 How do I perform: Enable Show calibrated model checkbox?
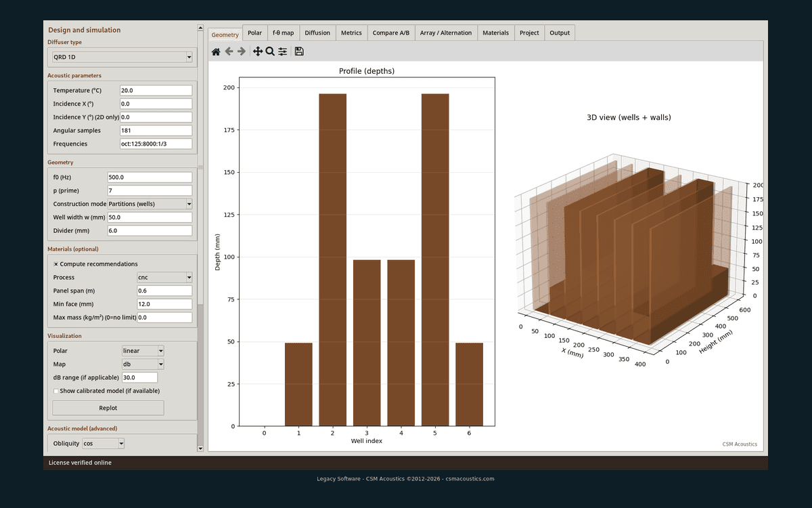pyautogui.click(x=55, y=391)
